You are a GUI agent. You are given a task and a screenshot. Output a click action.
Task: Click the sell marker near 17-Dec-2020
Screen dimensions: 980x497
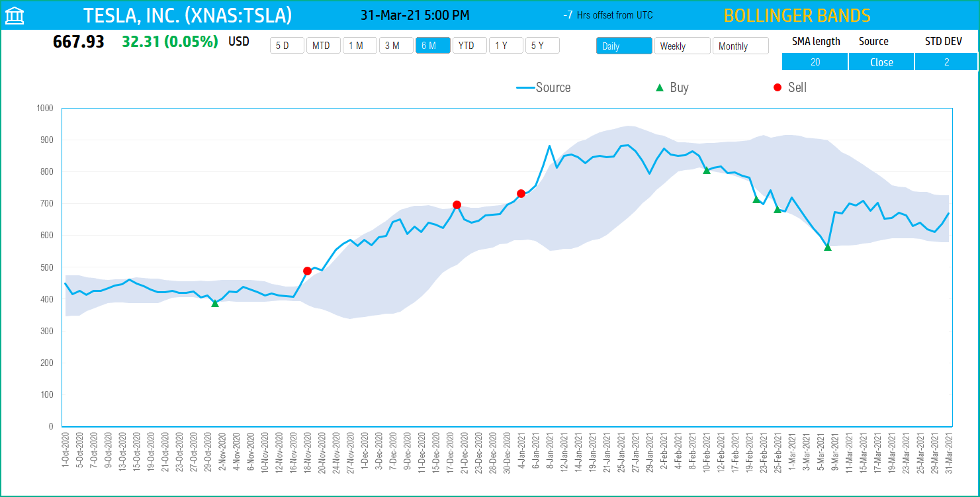point(457,205)
